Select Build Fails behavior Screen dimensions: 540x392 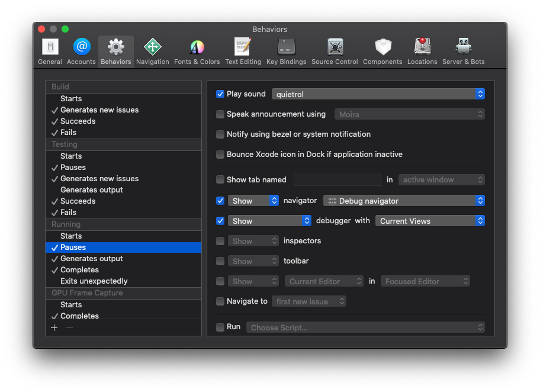point(123,133)
